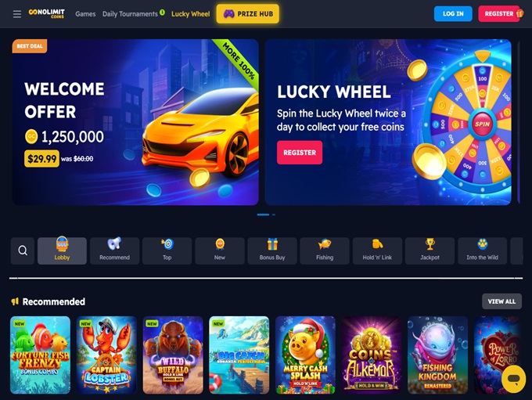
Task: Choose the Fishing category icon
Action: [325, 250]
